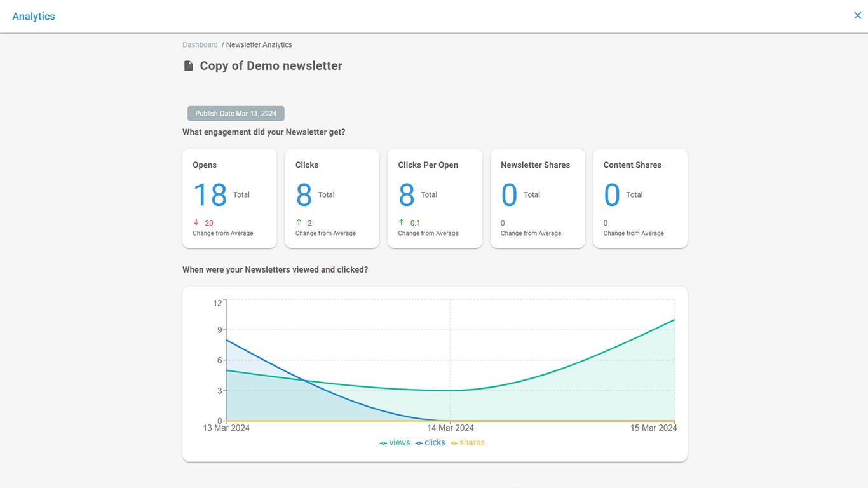Screen dimensions: 868x488
Task: Click the 14 Mar 2024 axis label
Action: point(451,428)
